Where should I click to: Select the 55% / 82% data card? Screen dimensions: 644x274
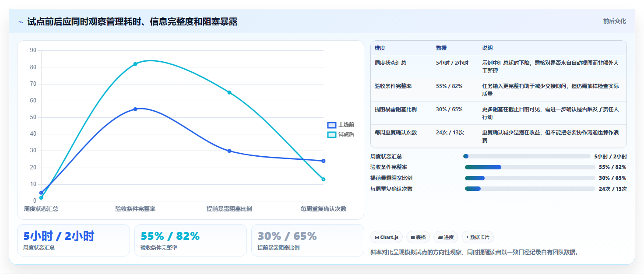pyautogui.click(x=190, y=240)
